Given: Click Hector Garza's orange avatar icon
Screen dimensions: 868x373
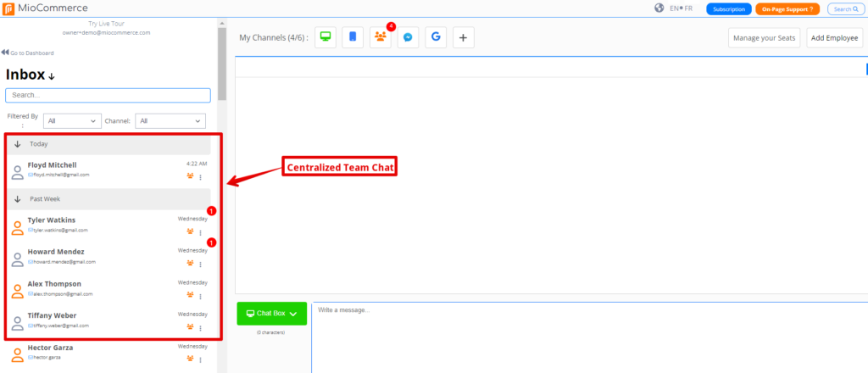Looking at the screenshot, I should (x=18, y=354).
